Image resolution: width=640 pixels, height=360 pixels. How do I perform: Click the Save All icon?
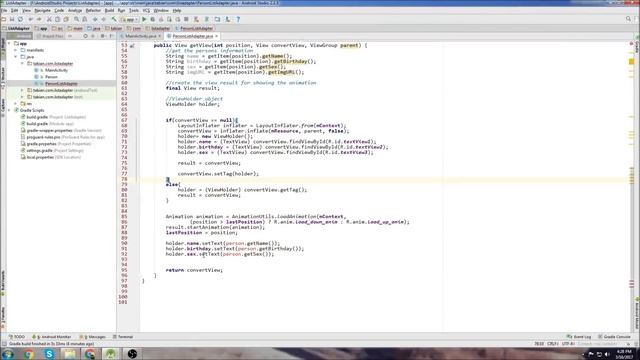tap(12, 19)
